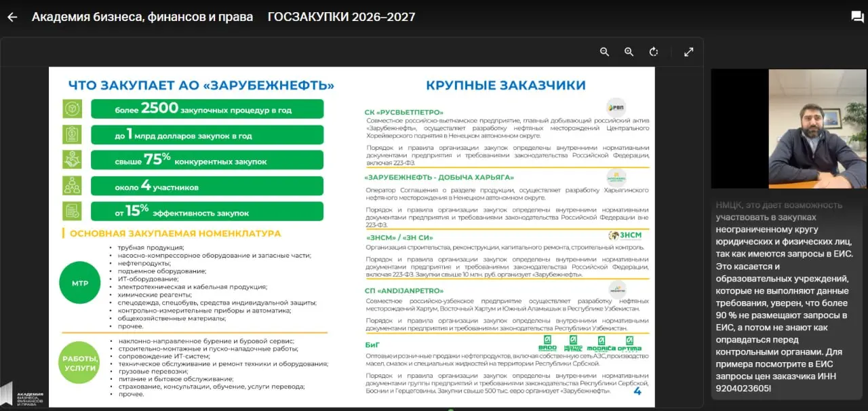Expand the slide to fullscreen

pyautogui.click(x=688, y=52)
